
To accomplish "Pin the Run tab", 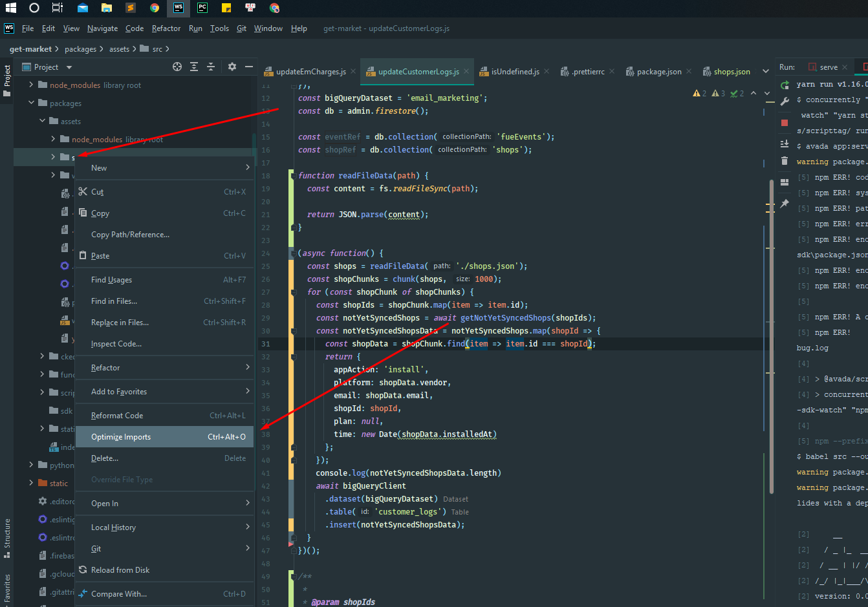I will [x=785, y=204].
